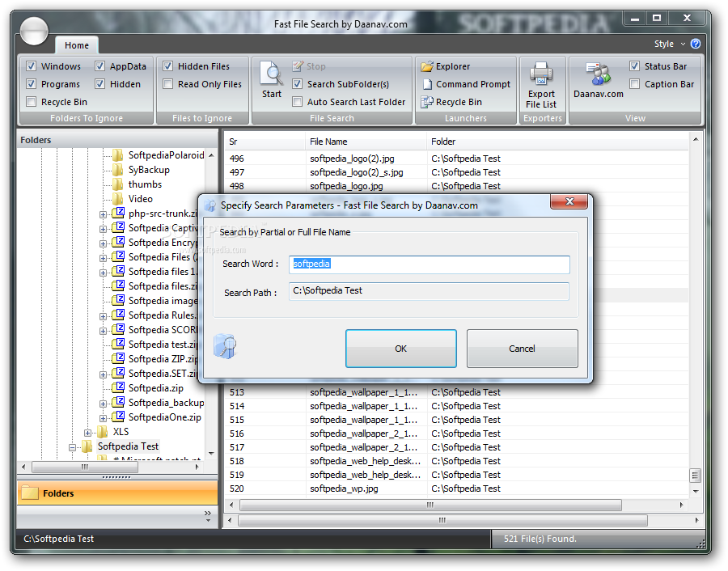
Task: Open the Explorer launcher icon
Action: pos(426,66)
